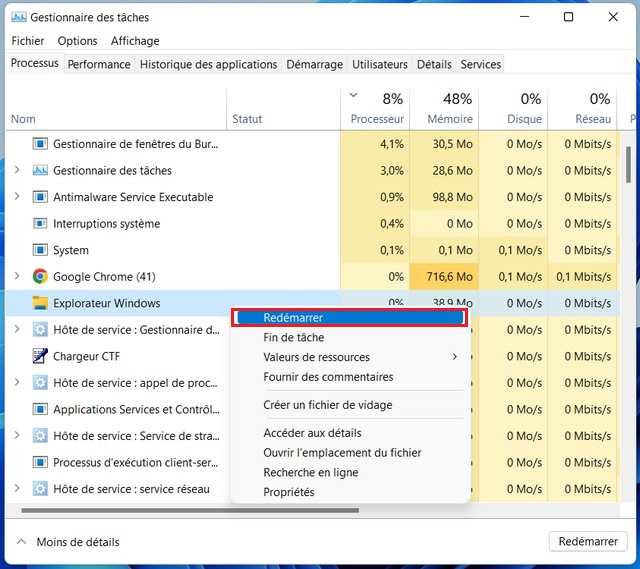Viewport: 640px width, 569px height.
Task: Click the 98,8 Mo memory value
Action: 453,197
